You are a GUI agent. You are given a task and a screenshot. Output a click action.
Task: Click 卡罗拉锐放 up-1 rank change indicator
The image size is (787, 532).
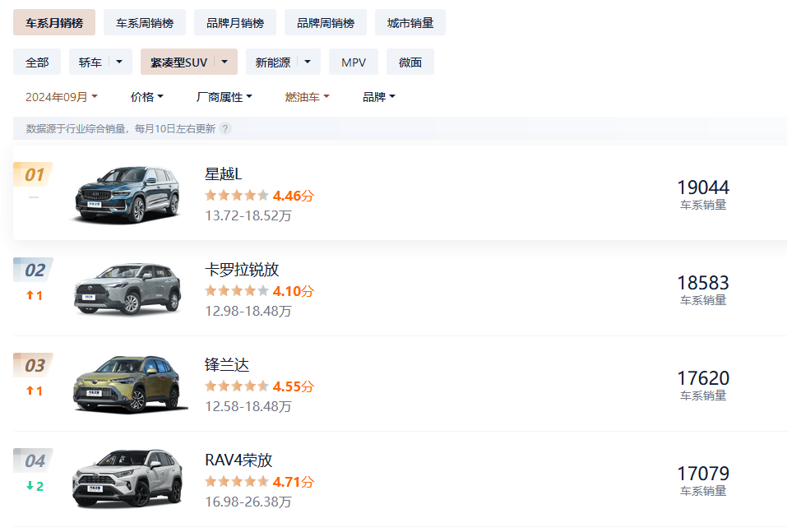[35, 296]
